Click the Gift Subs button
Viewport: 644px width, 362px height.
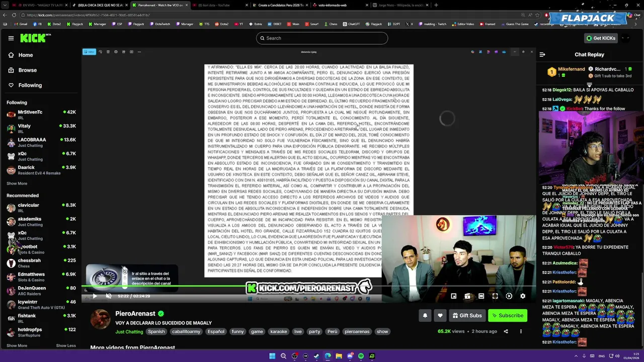(467, 315)
